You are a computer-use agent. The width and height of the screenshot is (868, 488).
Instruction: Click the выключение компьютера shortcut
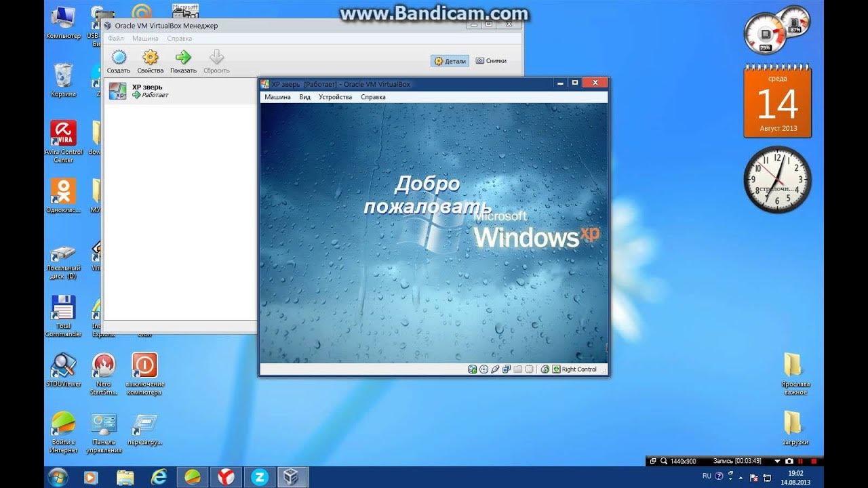pos(144,374)
